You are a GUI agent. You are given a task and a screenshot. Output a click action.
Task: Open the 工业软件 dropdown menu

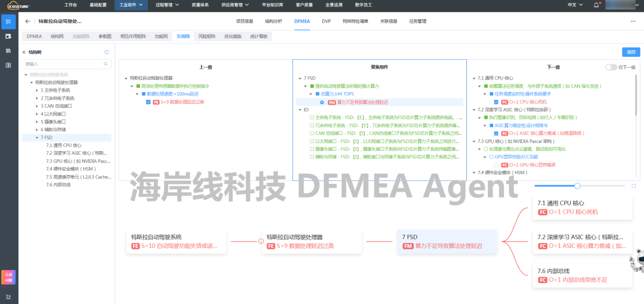pyautogui.click(x=131, y=5)
